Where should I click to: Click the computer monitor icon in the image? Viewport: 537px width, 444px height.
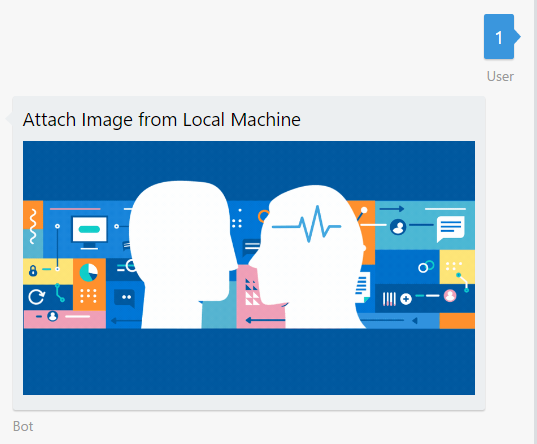[90, 233]
